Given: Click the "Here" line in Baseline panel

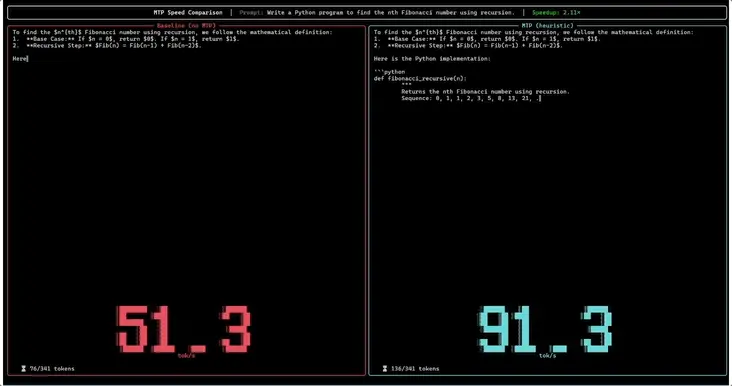Looking at the screenshot, I should (20, 59).
